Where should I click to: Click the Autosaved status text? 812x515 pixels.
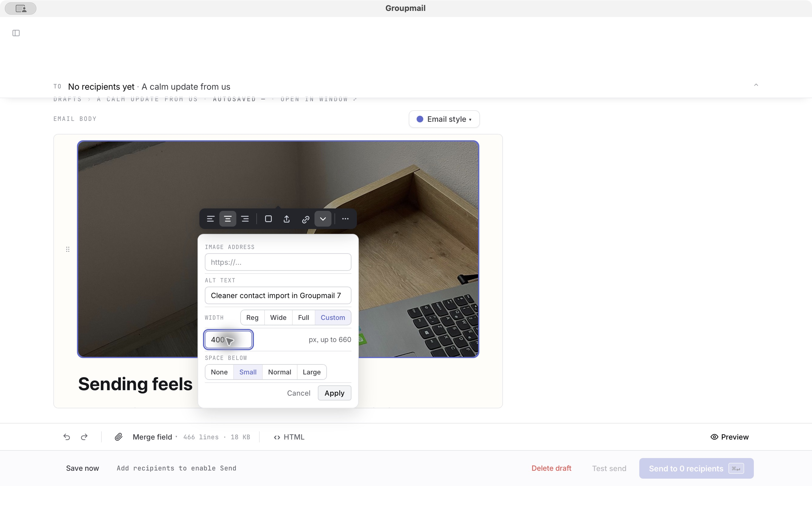tap(239, 99)
